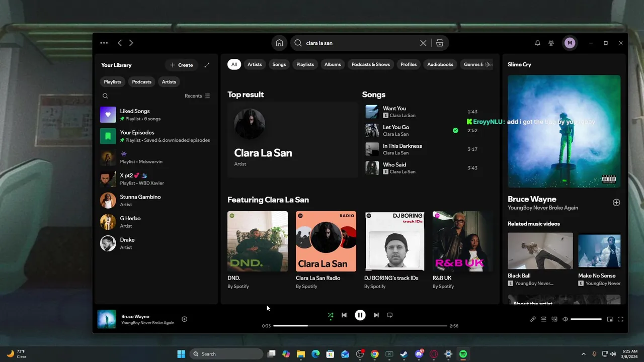
Task: Open the Friend Activity icon
Action: [551, 43]
